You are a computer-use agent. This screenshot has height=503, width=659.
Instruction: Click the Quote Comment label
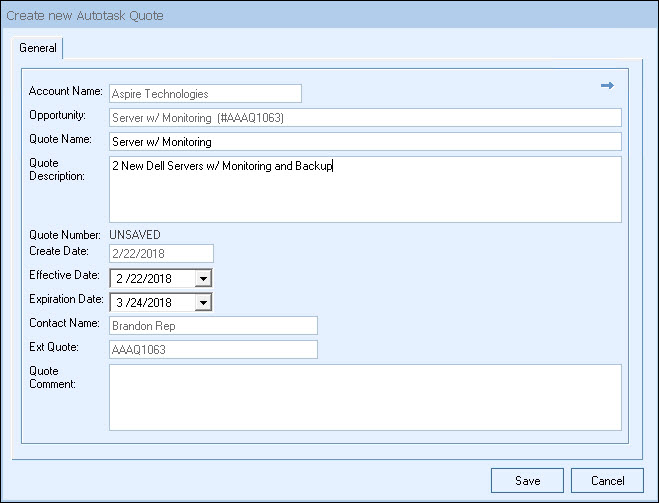tap(52, 377)
